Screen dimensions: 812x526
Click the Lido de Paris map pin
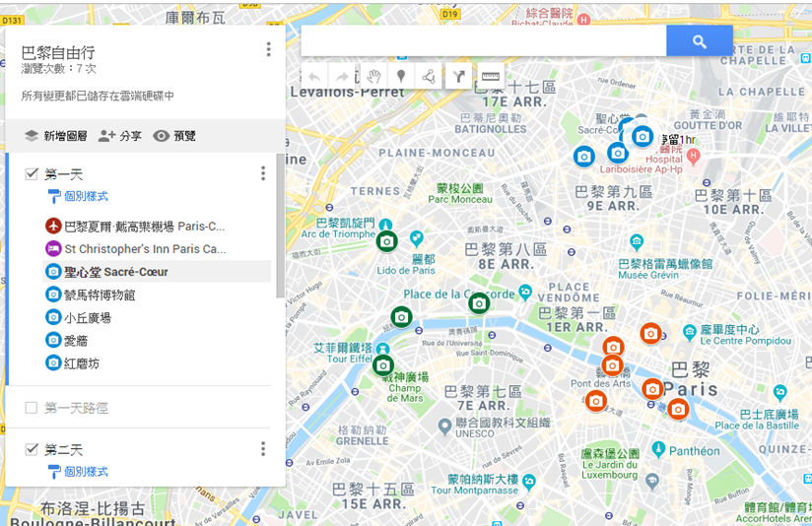417,238
